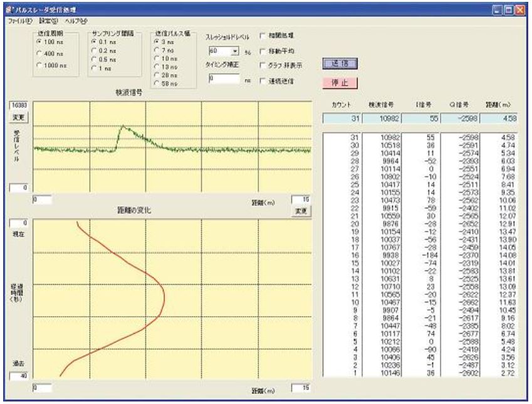The image size is (532, 404).
Task: Click the detection value 10710 in row 12
Action: point(390,287)
